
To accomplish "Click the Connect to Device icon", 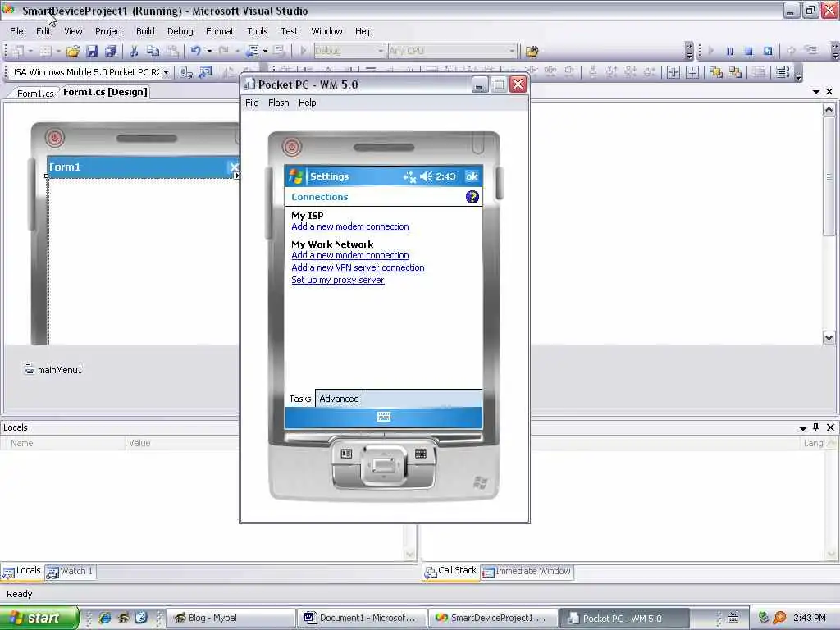I will [186, 72].
